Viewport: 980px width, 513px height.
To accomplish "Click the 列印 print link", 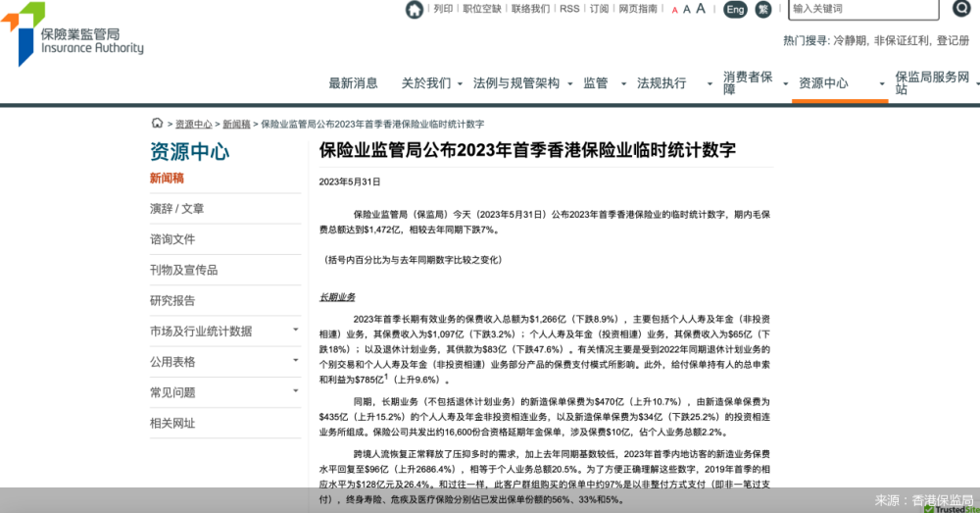I will 443,9.
